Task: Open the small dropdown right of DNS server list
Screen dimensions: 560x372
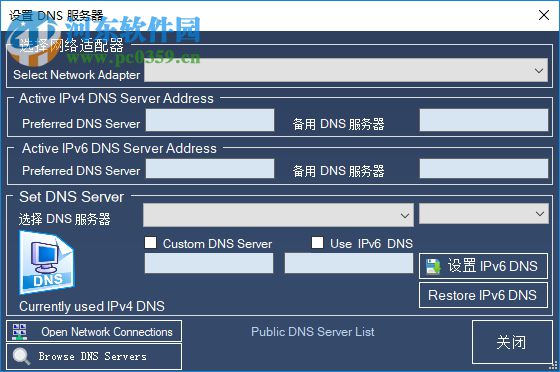Action: pyautogui.click(x=484, y=214)
